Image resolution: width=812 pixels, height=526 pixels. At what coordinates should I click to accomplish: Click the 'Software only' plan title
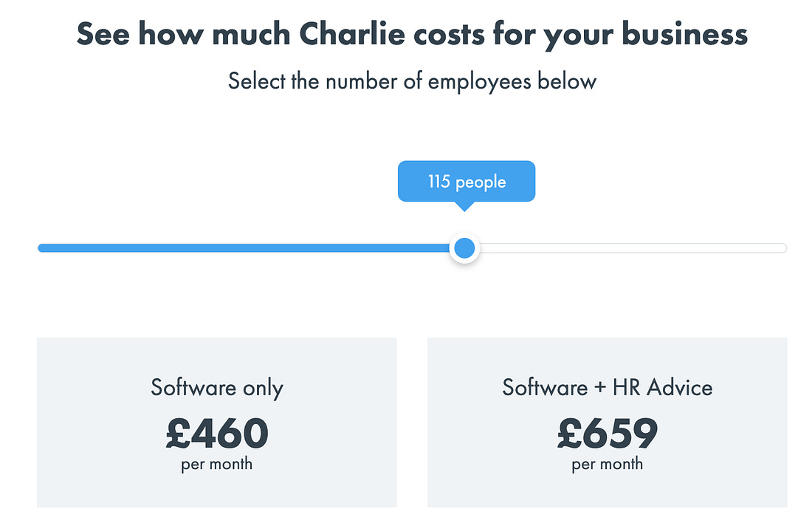(x=217, y=388)
